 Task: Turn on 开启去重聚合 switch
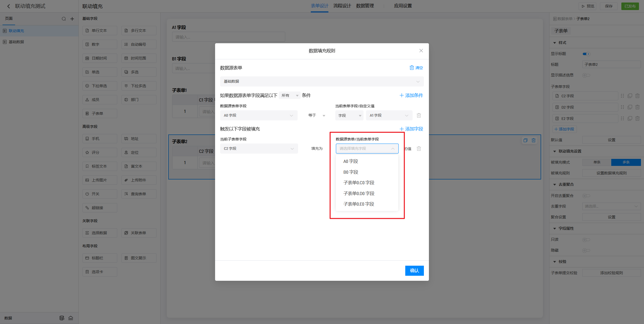586,196
